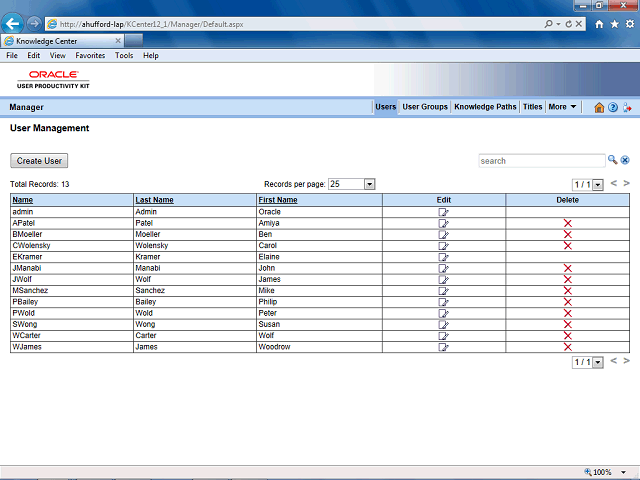Delete the APatel user
The width and height of the screenshot is (640, 480).
[x=567, y=223]
